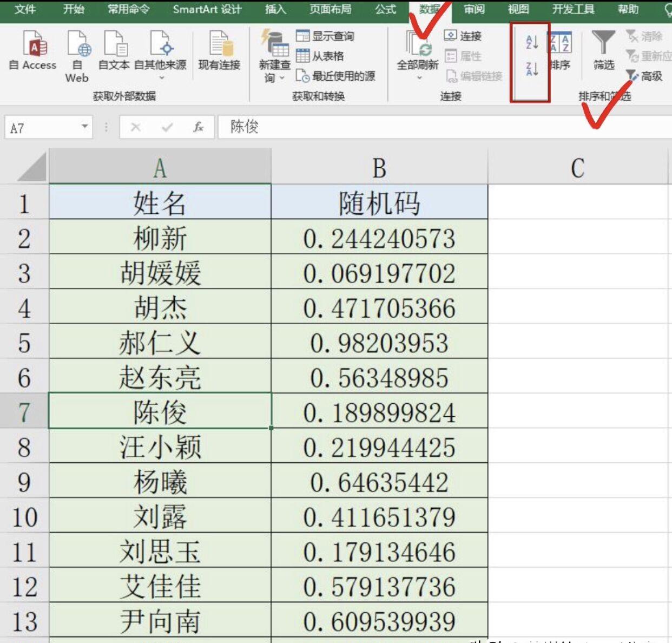Click the fx insert function icon
672x643 pixels.
tap(199, 127)
